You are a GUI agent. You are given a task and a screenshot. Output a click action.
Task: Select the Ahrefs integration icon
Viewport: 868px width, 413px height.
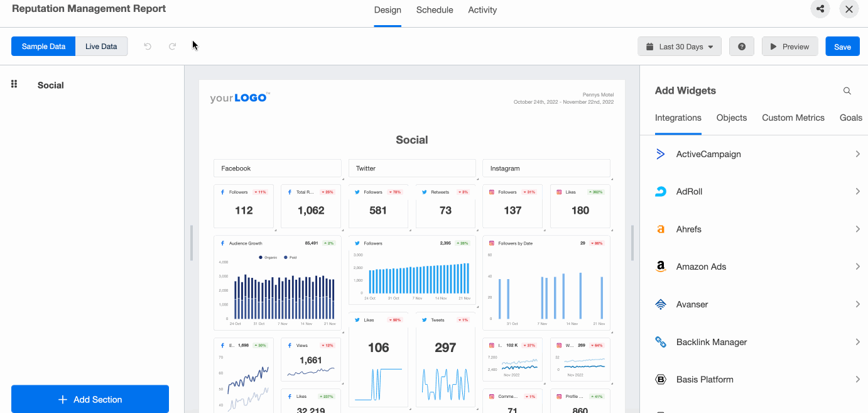(660, 229)
